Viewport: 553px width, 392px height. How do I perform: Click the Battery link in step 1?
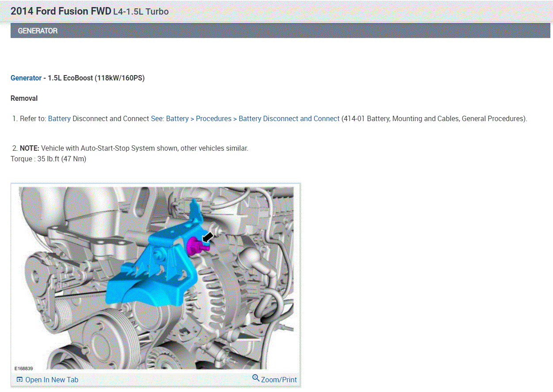59,118
